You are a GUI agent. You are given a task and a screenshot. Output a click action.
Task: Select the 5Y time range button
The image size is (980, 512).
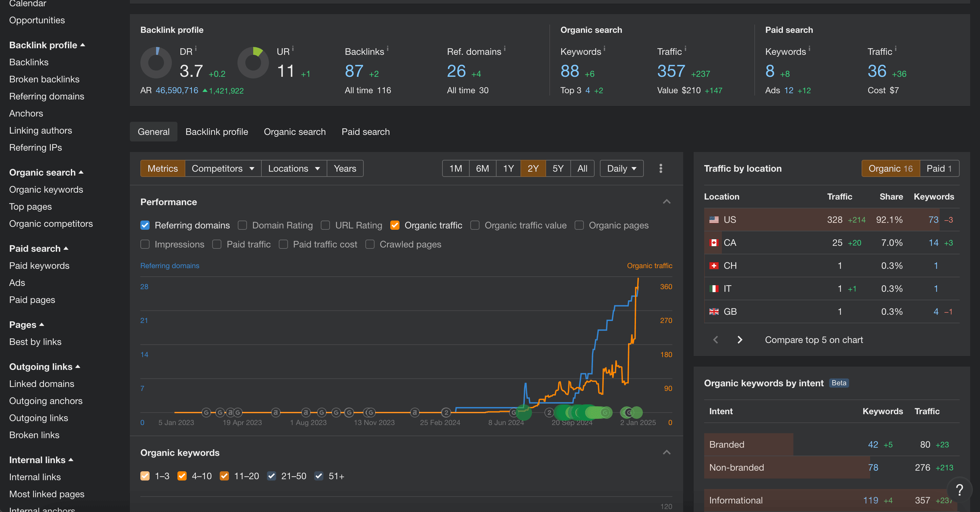[558, 168]
